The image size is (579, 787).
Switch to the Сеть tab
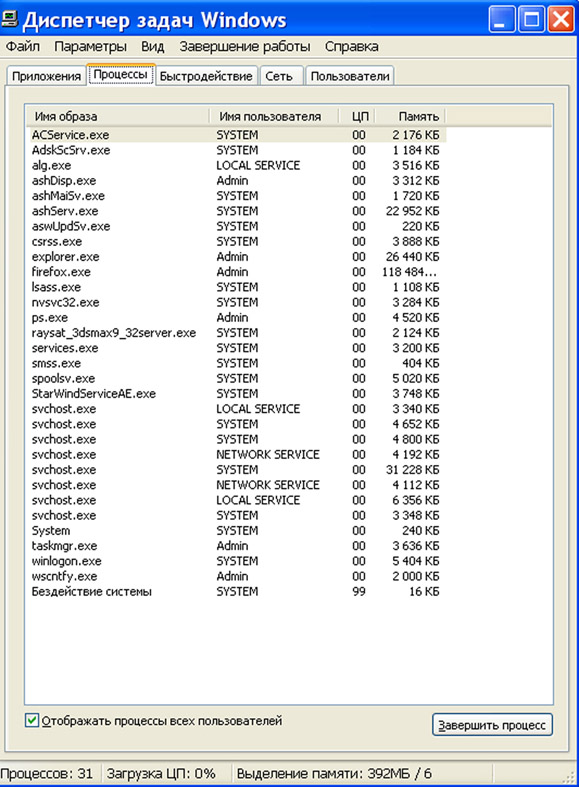(x=279, y=76)
